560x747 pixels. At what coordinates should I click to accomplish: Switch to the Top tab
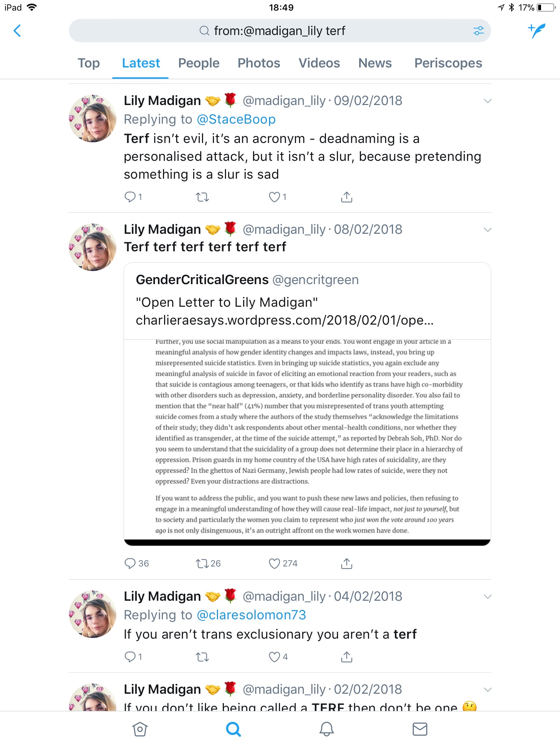[x=89, y=63]
